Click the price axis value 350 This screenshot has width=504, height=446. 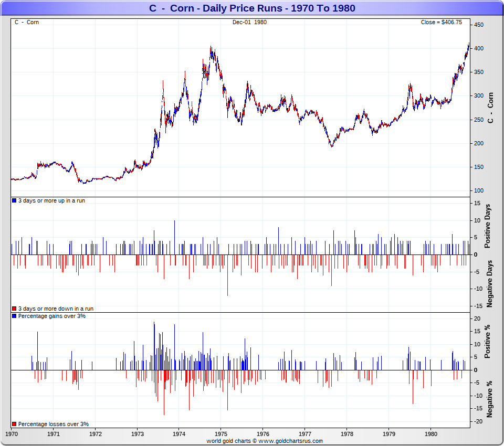pyautogui.click(x=479, y=72)
